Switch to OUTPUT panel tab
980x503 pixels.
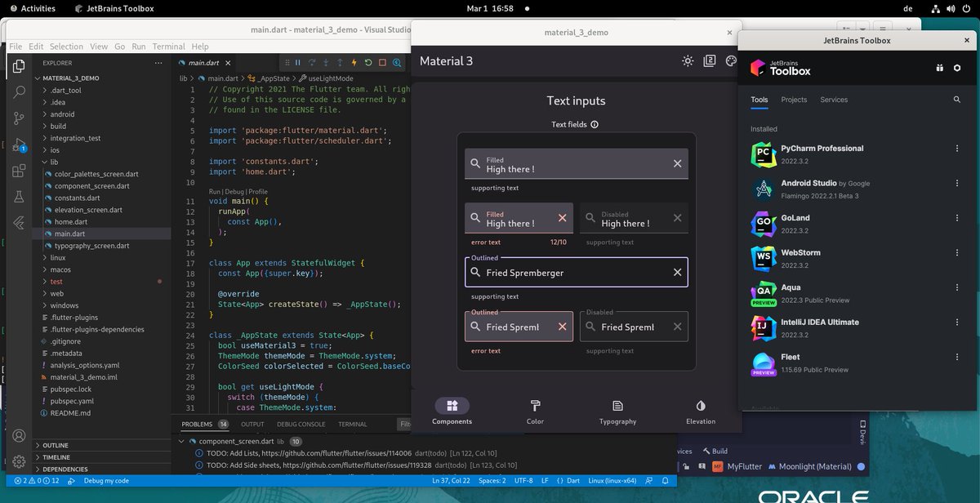[x=252, y=425]
